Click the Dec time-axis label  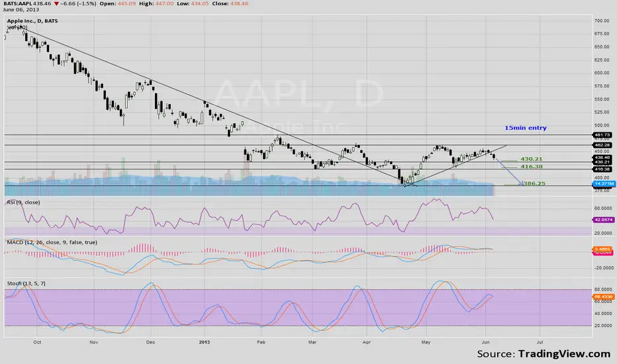150,342
